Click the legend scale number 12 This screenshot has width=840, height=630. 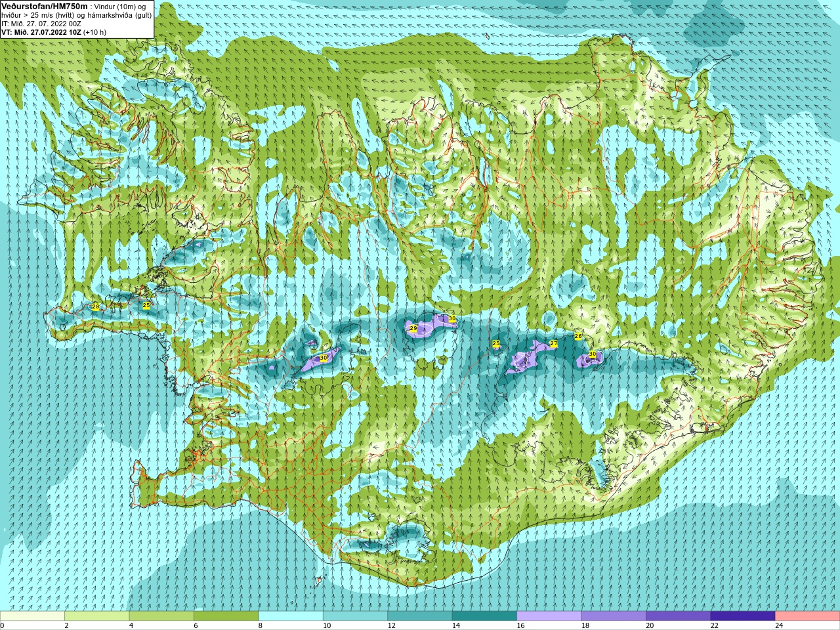(391, 625)
